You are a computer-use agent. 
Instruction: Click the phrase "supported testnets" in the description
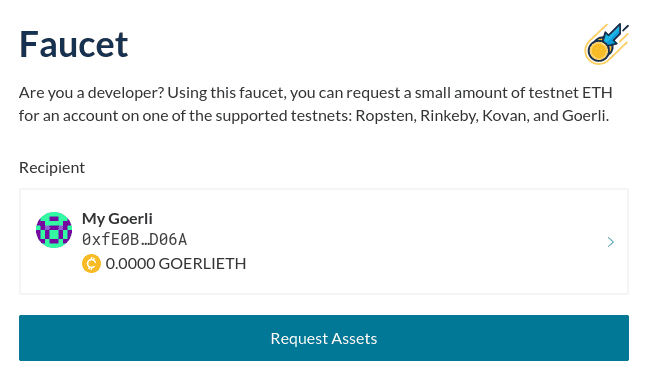pos(284,116)
